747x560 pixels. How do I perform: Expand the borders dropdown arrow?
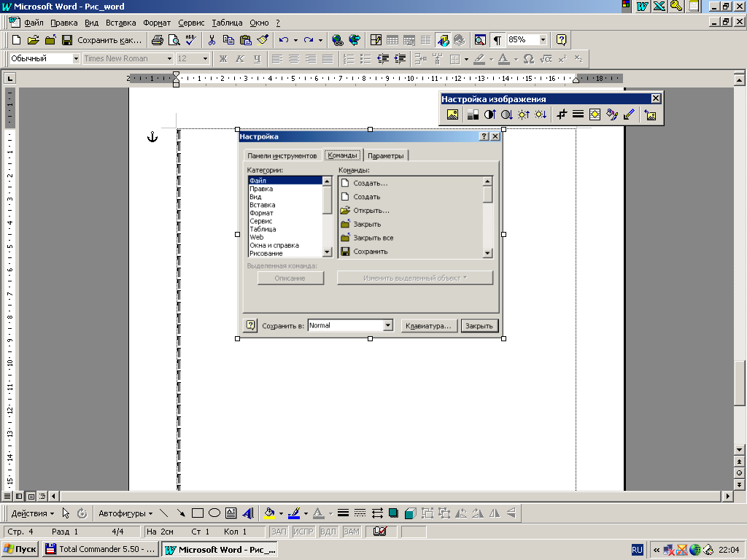pyautogui.click(x=466, y=59)
